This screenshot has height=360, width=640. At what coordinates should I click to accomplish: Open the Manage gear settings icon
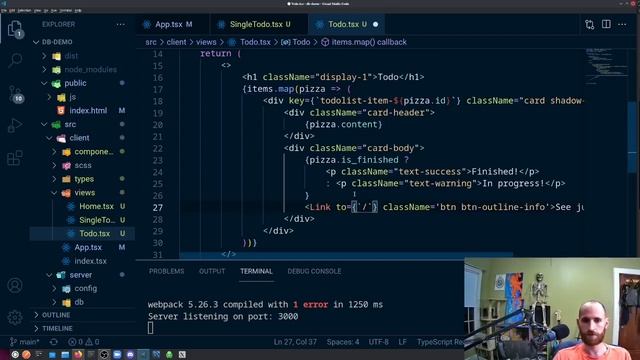point(15,317)
